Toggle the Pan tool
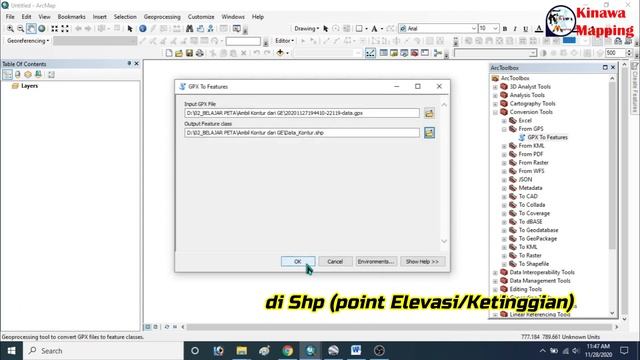640x360 pixels. coord(31,29)
